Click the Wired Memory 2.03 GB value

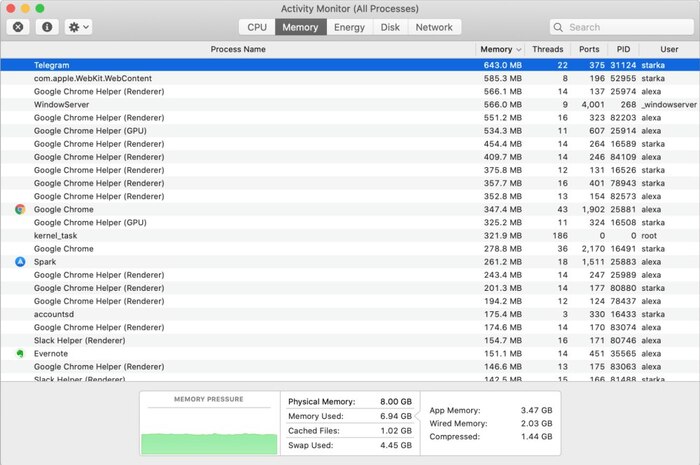tap(537, 423)
